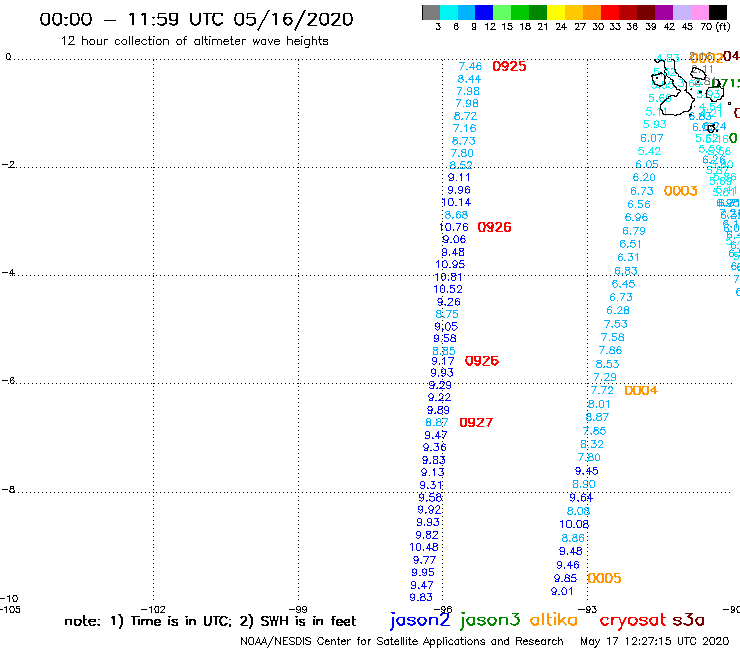Click the latitude axis label -6
The image size is (740, 650).
pyautogui.click(x=9, y=380)
